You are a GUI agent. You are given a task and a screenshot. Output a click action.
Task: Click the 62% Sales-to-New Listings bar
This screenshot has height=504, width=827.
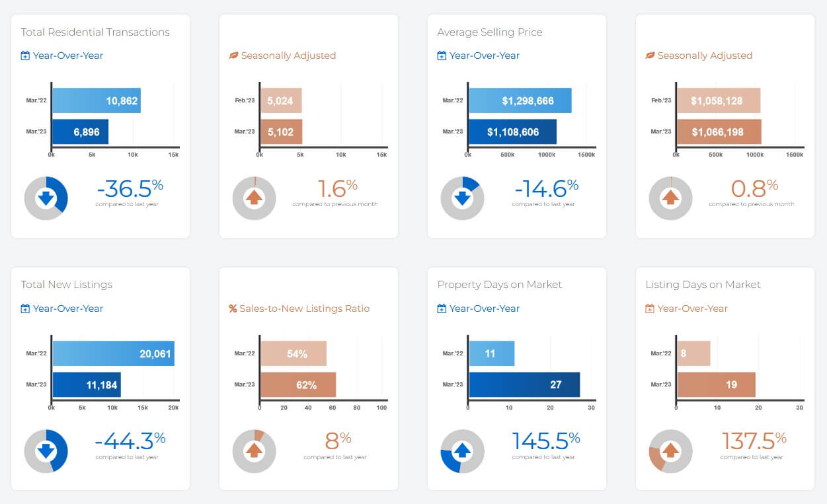(x=298, y=384)
